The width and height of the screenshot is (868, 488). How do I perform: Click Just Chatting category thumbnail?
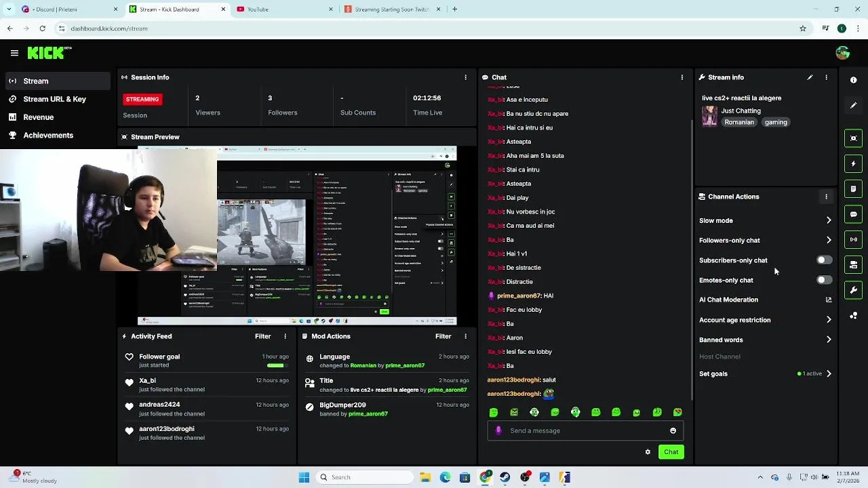click(x=709, y=116)
